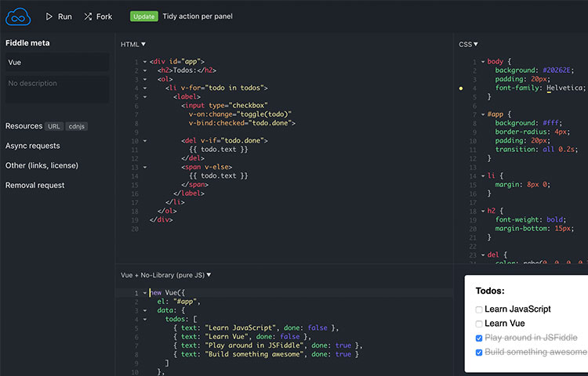588x376 pixels.
Task: Open Removal request section
Action: coord(34,186)
